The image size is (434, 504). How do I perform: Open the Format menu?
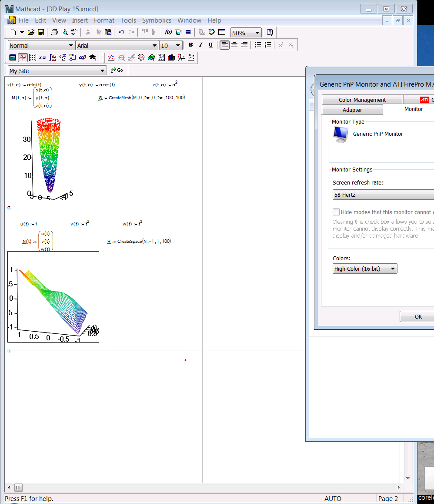[x=104, y=20]
